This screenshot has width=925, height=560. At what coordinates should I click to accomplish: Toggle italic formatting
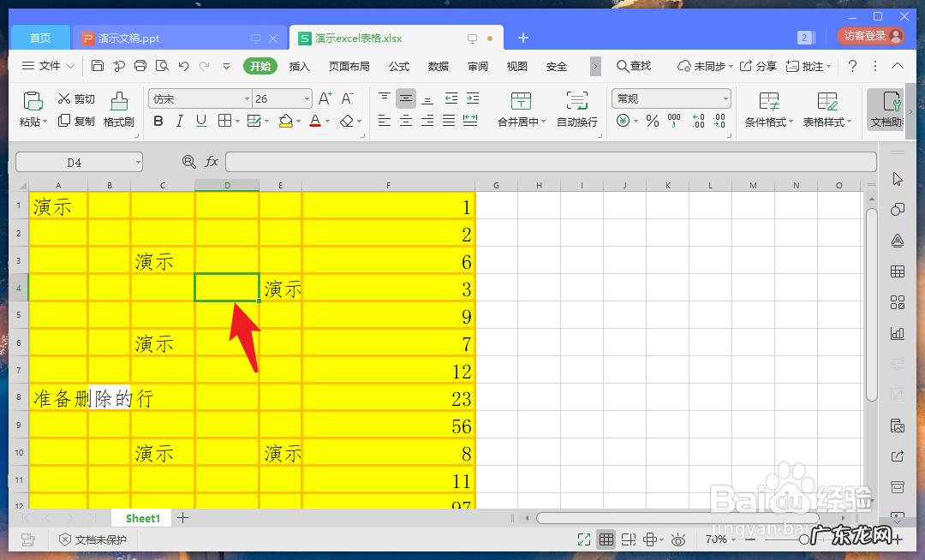point(180,121)
